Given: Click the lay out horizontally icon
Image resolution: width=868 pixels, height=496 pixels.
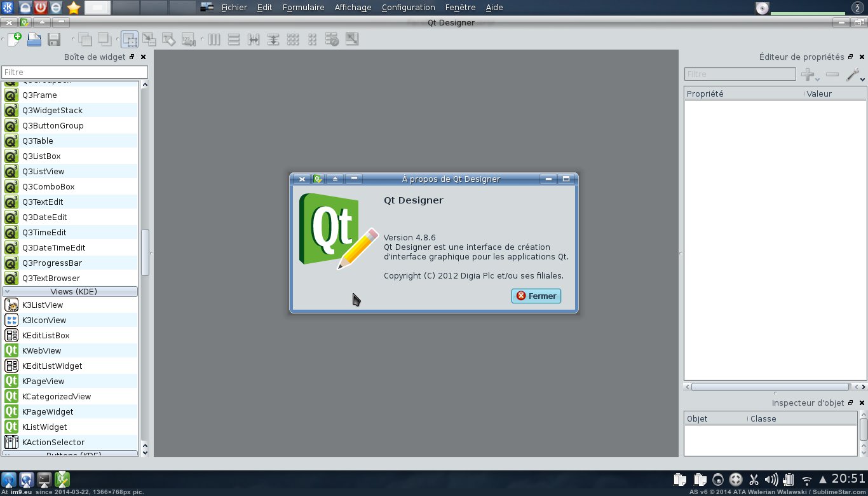Looking at the screenshot, I should click(x=214, y=39).
